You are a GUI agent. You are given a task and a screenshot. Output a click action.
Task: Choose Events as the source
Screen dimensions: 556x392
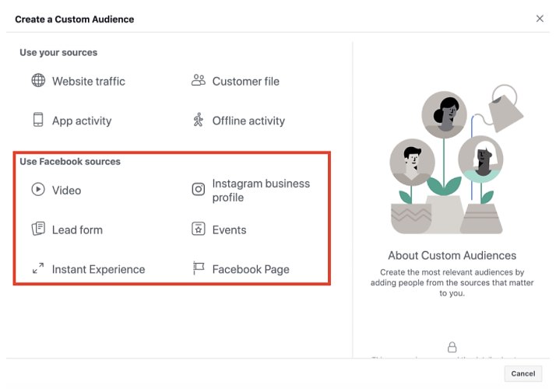pos(219,229)
